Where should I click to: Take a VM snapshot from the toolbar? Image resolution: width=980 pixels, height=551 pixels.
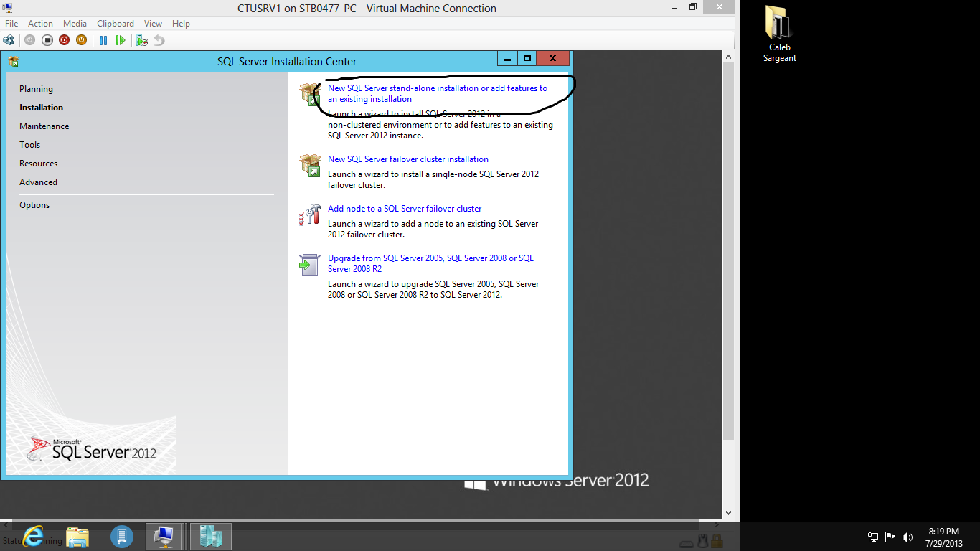[x=142, y=40]
